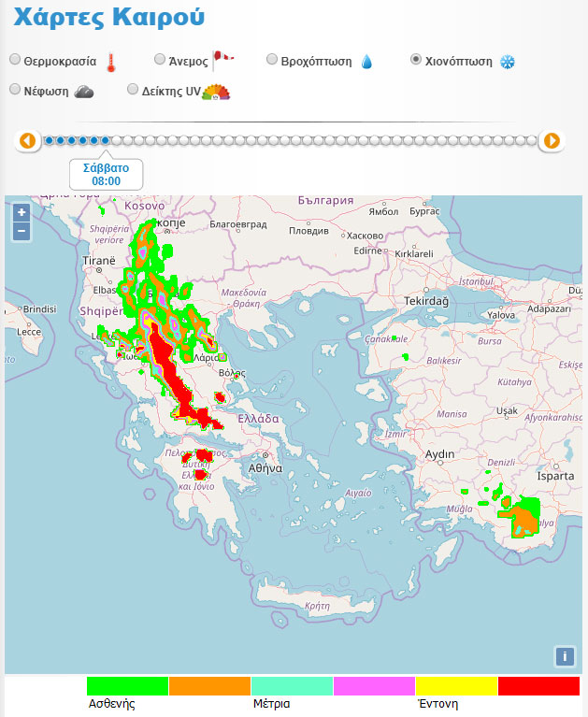This screenshot has height=717, width=588.
Task: Click Tiranë on the map
Action: click(x=99, y=261)
